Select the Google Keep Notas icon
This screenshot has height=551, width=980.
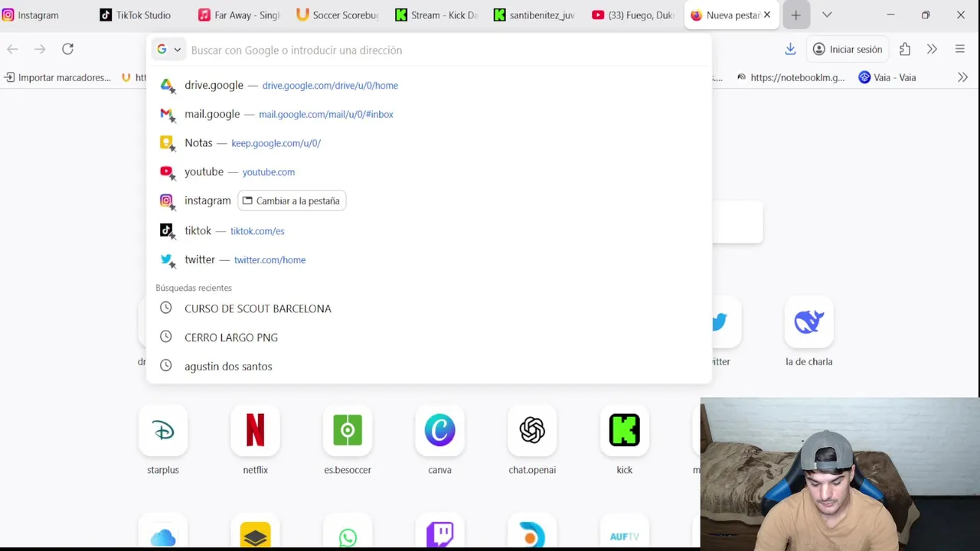click(166, 143)
